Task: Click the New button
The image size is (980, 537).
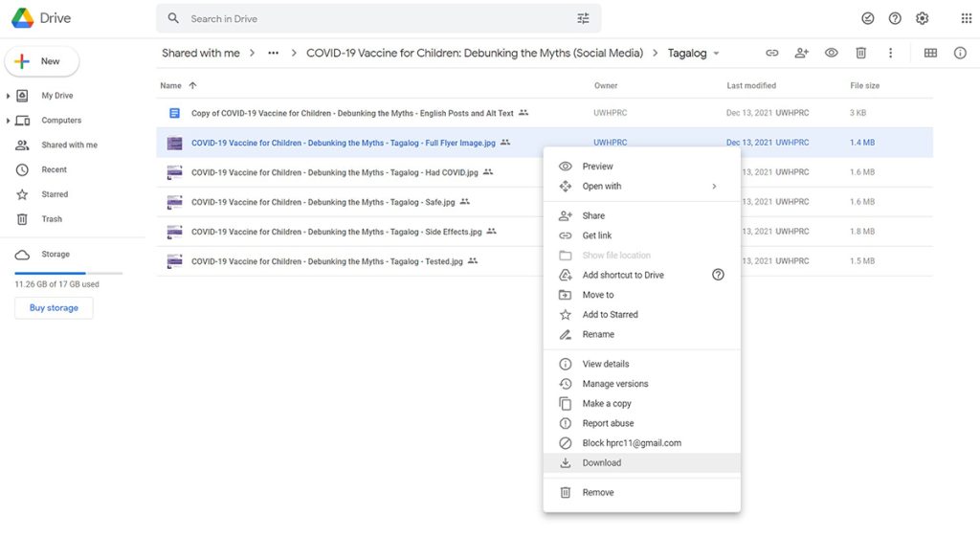Action: [x=42, y=61]
